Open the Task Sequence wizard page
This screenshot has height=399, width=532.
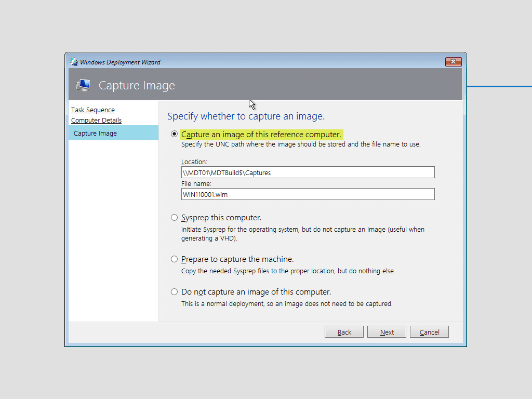[92, 110]
